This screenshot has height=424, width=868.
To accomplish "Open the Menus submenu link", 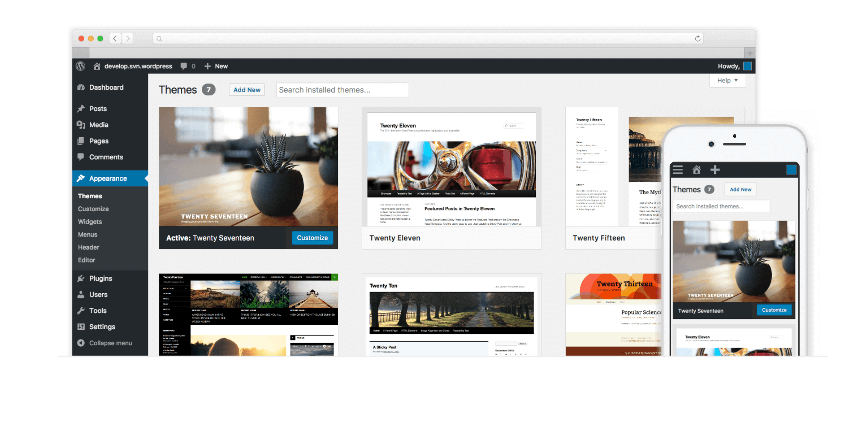I will [88, 234].
